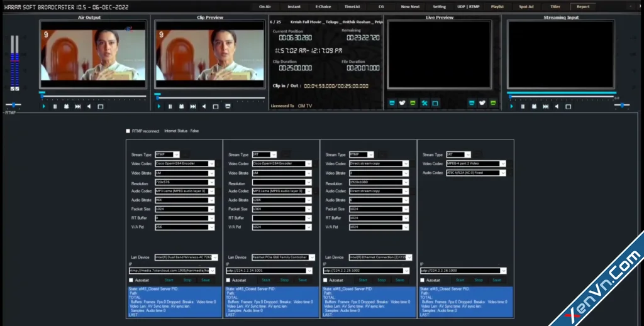Click the Clip Preview seek bar
This screenshot has height=326, width=644.
(210, 97)
